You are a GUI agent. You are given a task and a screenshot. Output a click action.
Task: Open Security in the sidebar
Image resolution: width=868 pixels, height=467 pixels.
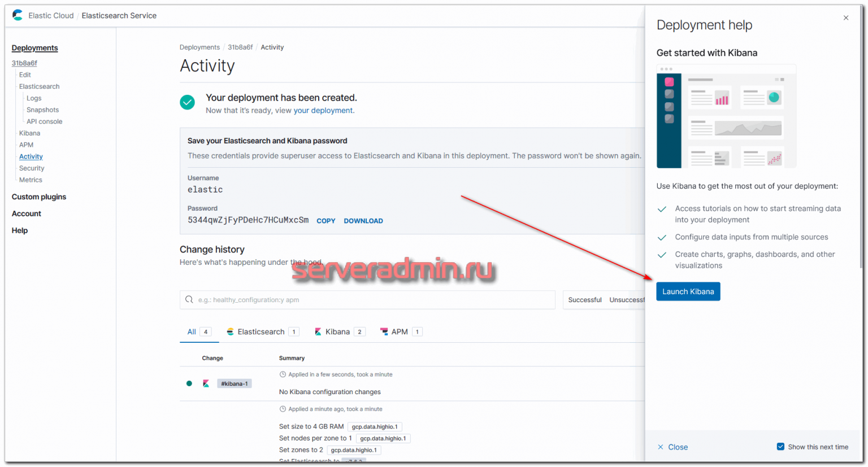pos(32,168)
